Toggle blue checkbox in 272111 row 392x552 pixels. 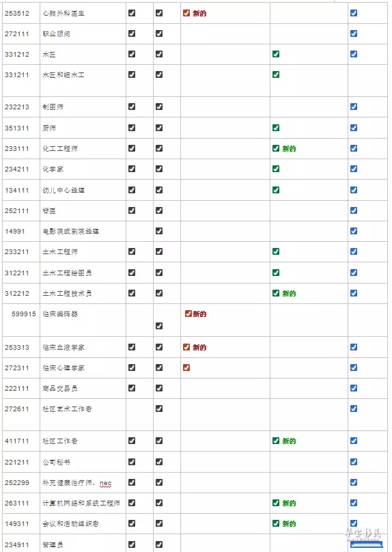354,33
